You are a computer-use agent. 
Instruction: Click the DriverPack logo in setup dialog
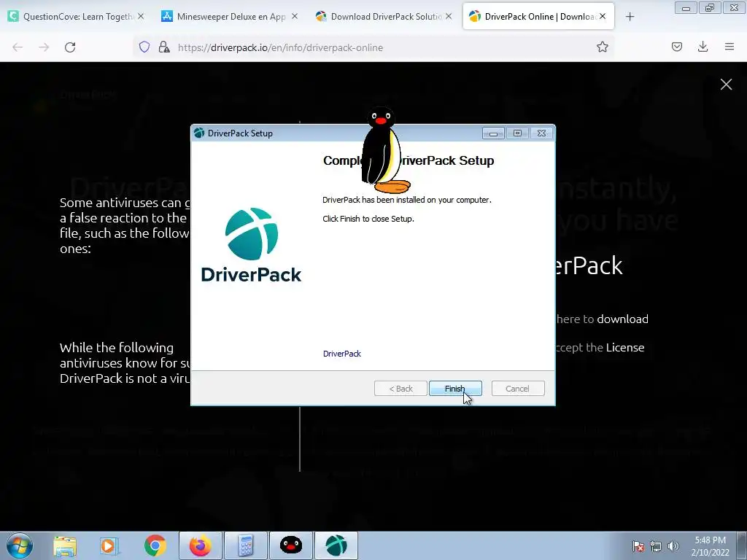[x=252, y=244]
